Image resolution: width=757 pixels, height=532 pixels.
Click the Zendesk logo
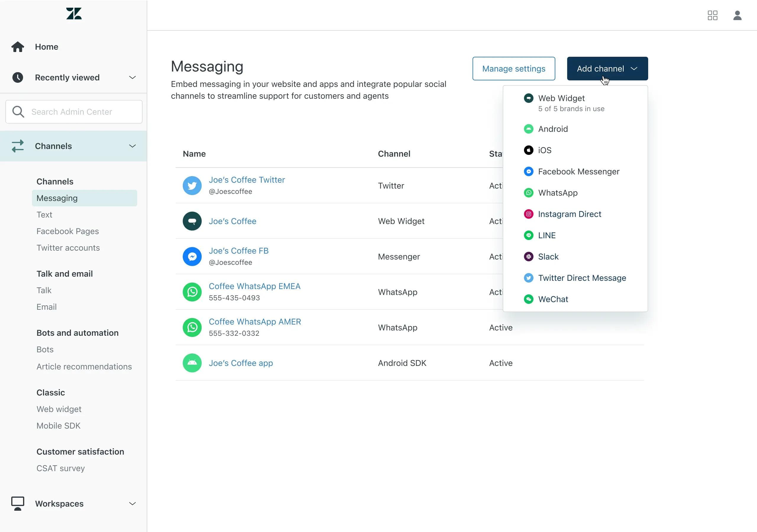74,14
